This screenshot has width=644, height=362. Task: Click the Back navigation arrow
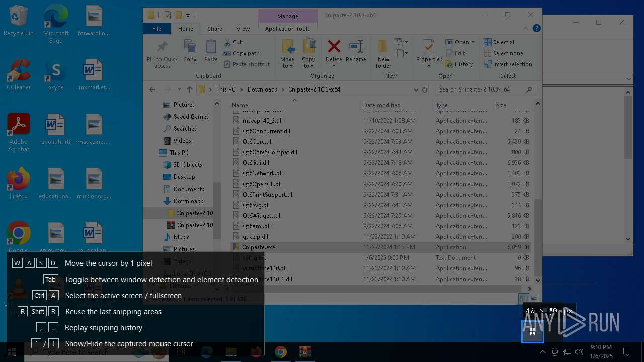[x=152, y=89]
